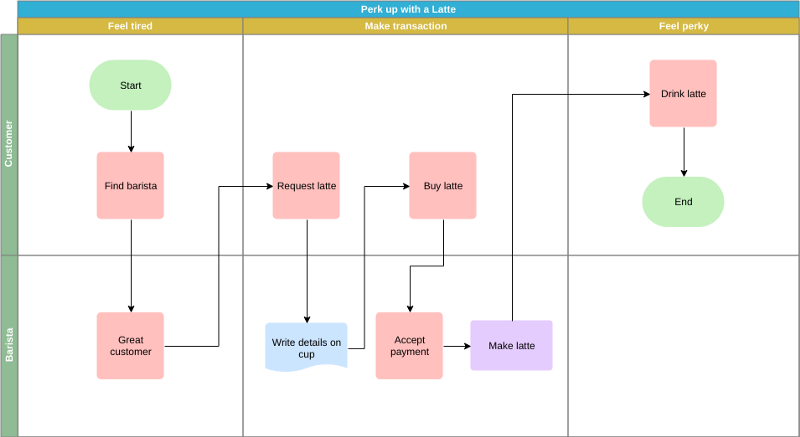Click the Feel tired column header
The width and height of the screenshot is (800, 437).
[x=130, y=26]
